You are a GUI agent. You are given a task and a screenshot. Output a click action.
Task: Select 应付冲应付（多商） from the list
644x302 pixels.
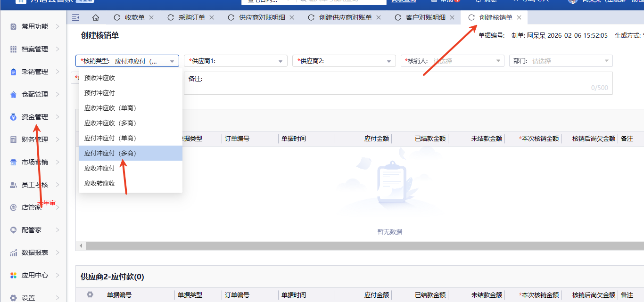click(x=110, y=153)
